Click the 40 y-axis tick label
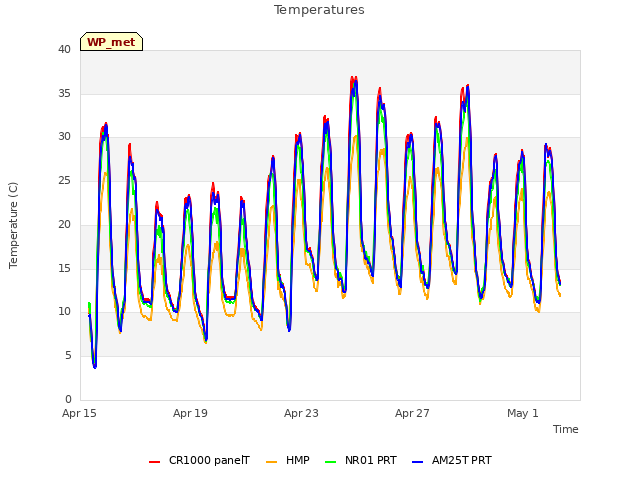 click(x=64, y=50)
